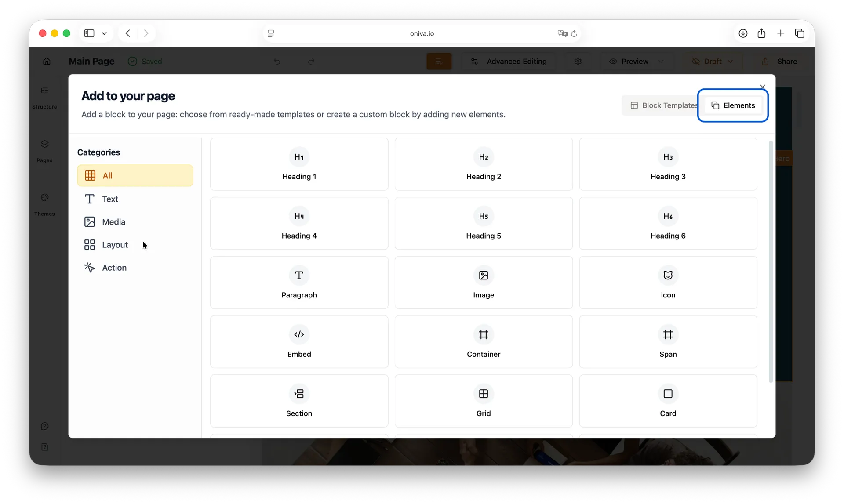844x504 pixels.
Task: Click the Safari downloads icon
Action: (743, 33)
